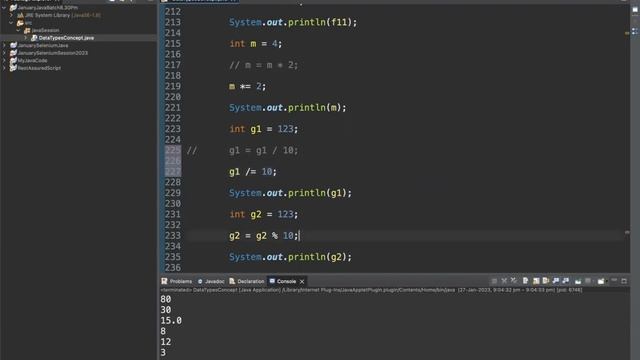Select JRE System Library in the tree
This screenshot has width=640, height=360.
[x=62, y=15]
